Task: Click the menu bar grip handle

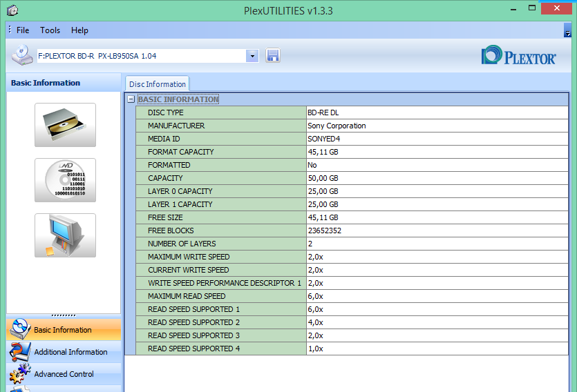Action: tap(10, 30)
